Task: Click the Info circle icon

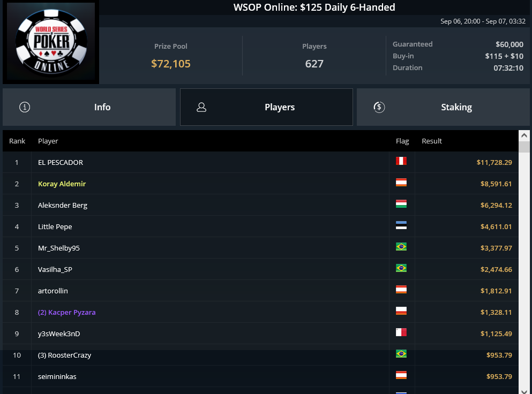Action: 25,107
